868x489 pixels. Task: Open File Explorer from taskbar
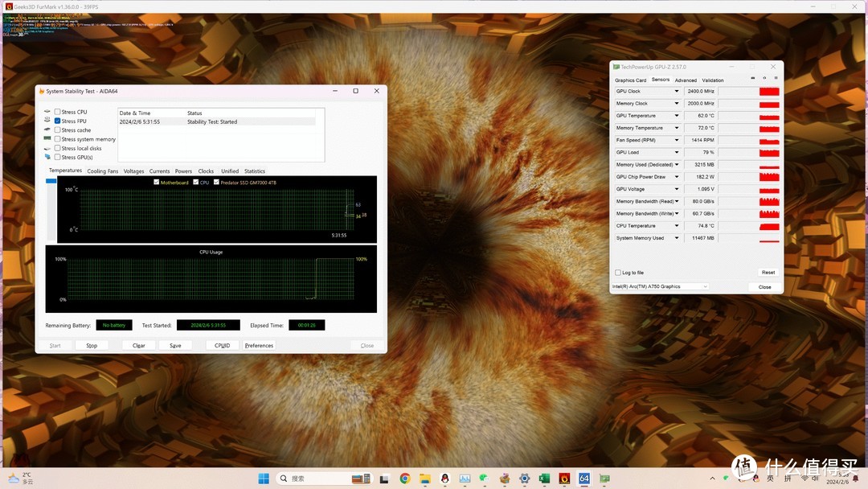425,479
